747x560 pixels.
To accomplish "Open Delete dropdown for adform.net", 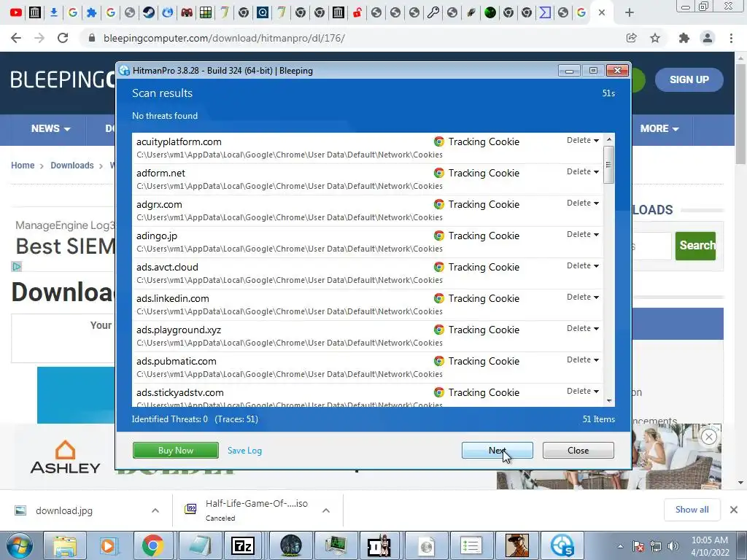I will [583, 172].
